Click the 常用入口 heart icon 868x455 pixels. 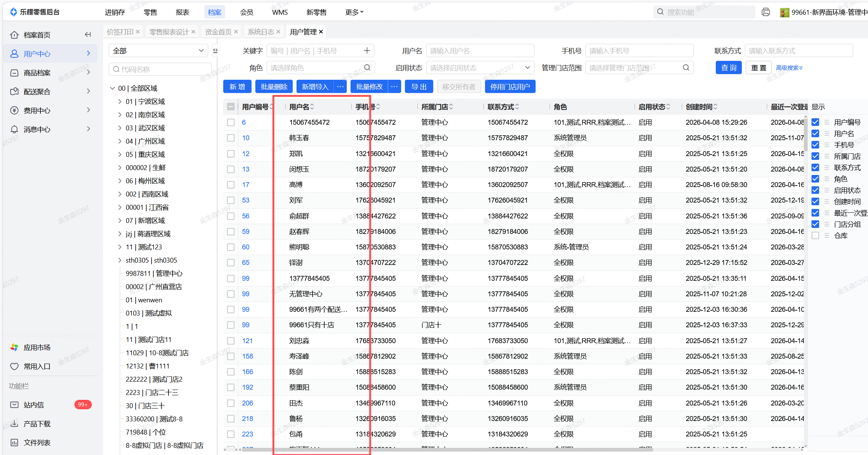click(14, 366)
